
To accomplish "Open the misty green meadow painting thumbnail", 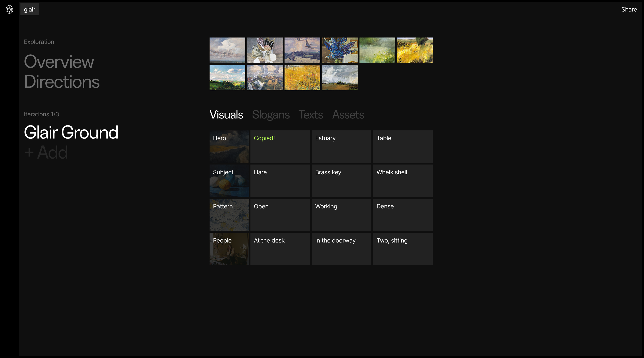I will (377, 50).
